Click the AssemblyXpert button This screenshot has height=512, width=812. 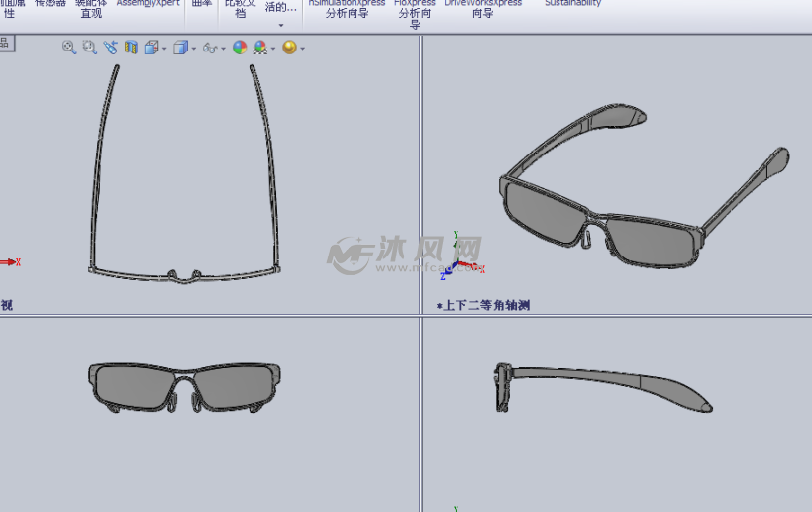(149, 4)
